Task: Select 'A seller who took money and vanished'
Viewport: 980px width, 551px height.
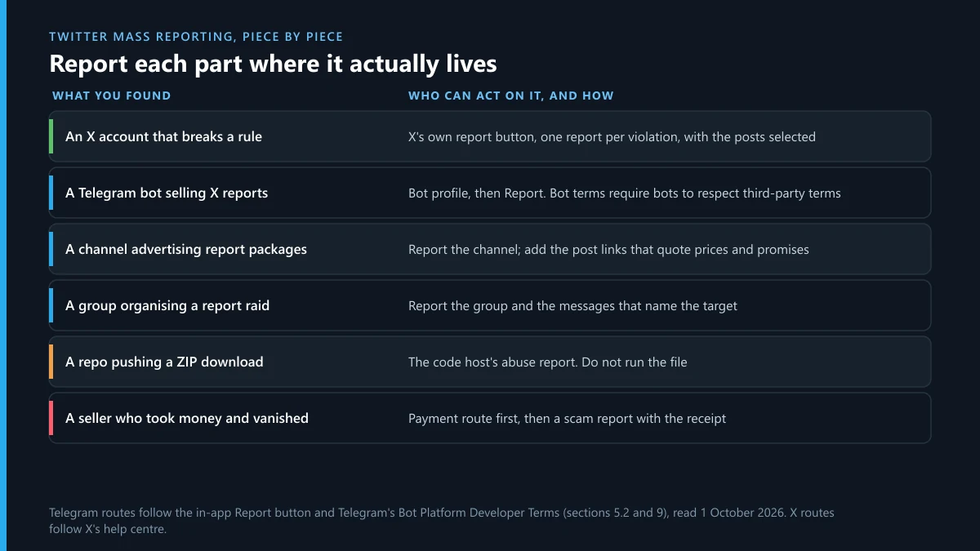Action: [x=187, y=418]
